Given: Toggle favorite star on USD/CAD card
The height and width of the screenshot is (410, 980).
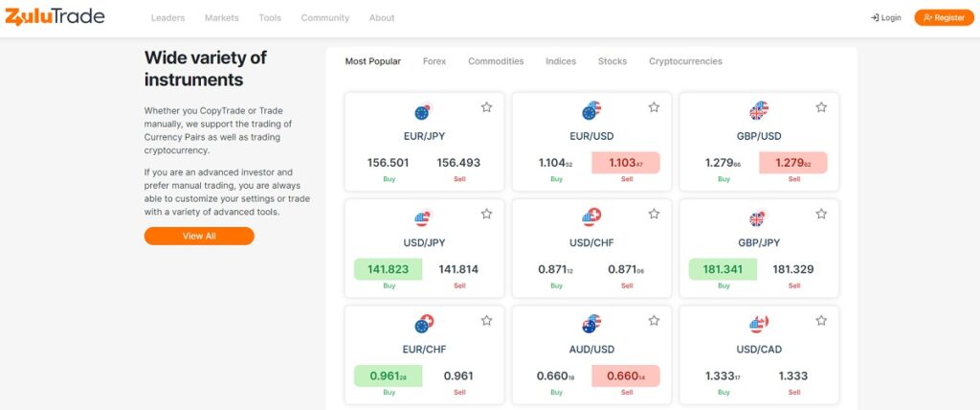Looking at the screenshot, I should point(821,320).
